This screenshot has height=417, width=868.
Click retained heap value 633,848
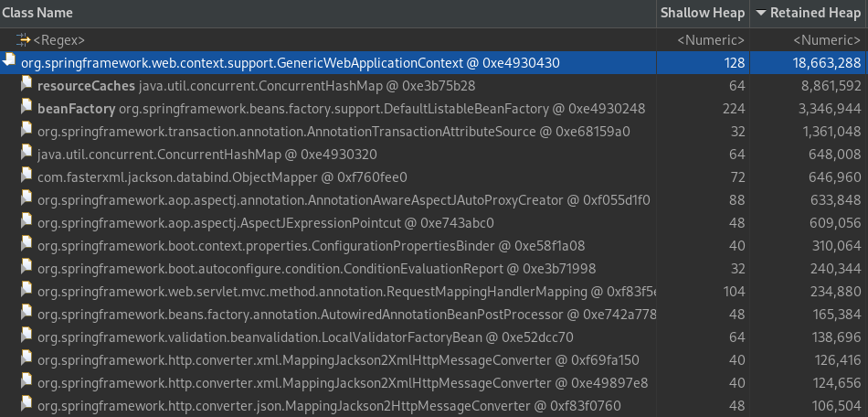(x=836, y=200)
